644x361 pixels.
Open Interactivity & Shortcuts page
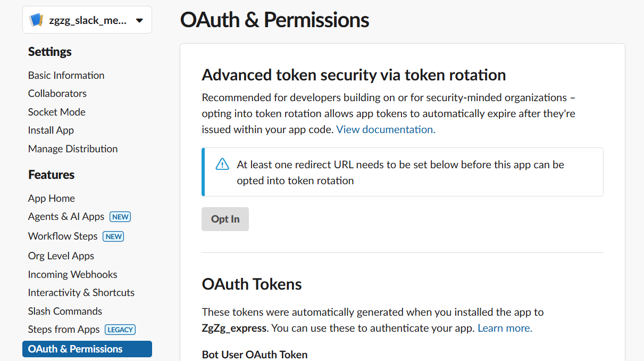pos(81,292)
